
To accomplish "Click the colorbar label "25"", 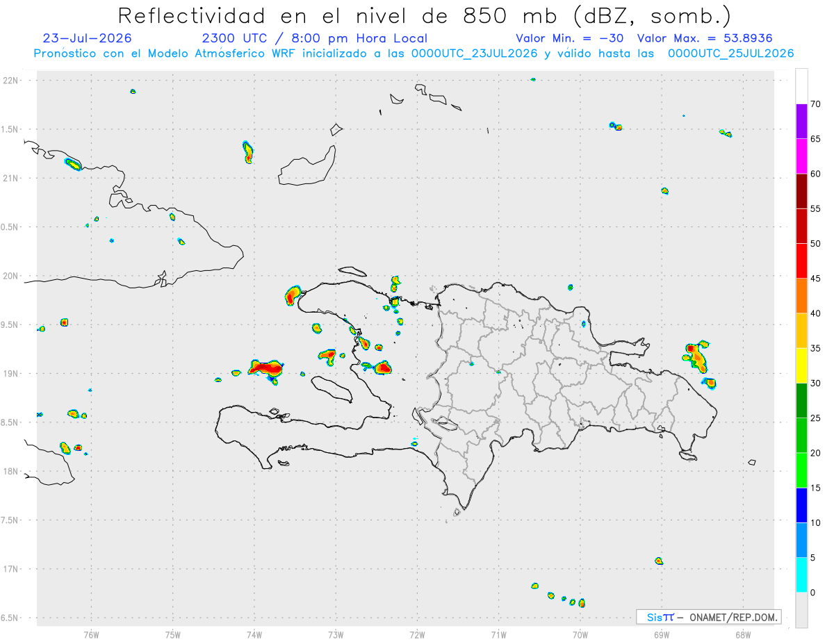I will tap(815, 418).
